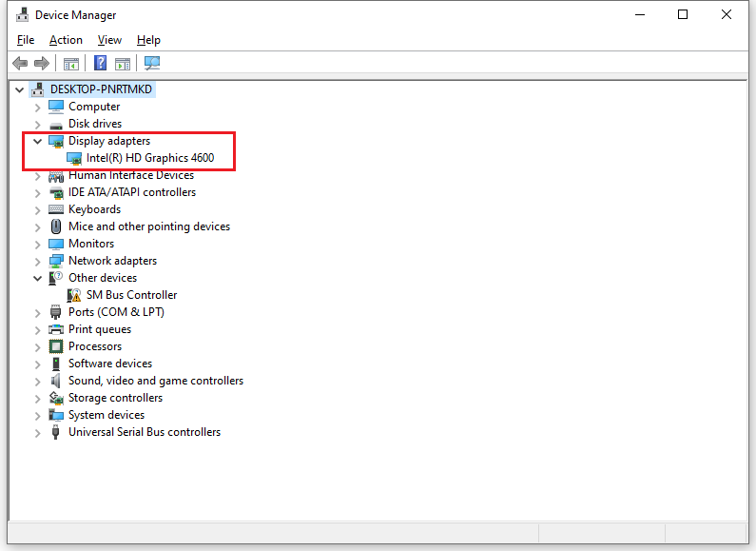Open the Help menu
The width and height of the screenshot is (756, 551).
point(148,40)
